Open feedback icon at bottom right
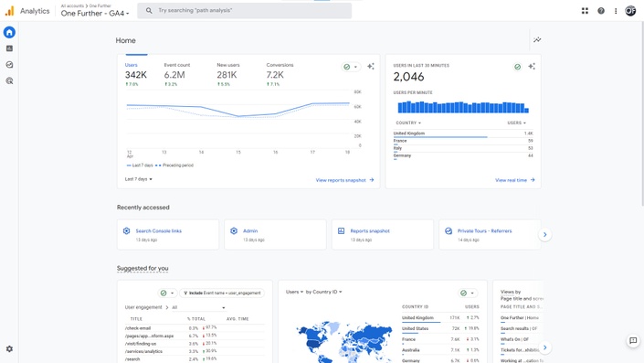The height and width of the screenshot is (363, 644). (633, 340)
